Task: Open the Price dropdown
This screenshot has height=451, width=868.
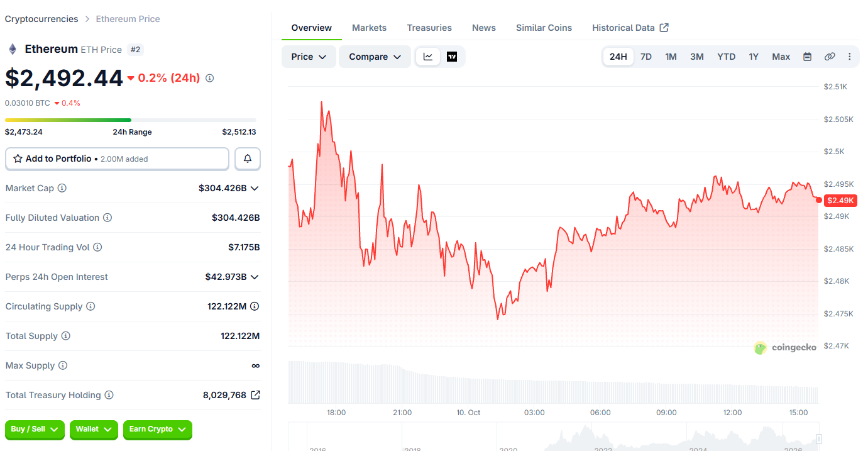Action: click(x=309, y=57)
